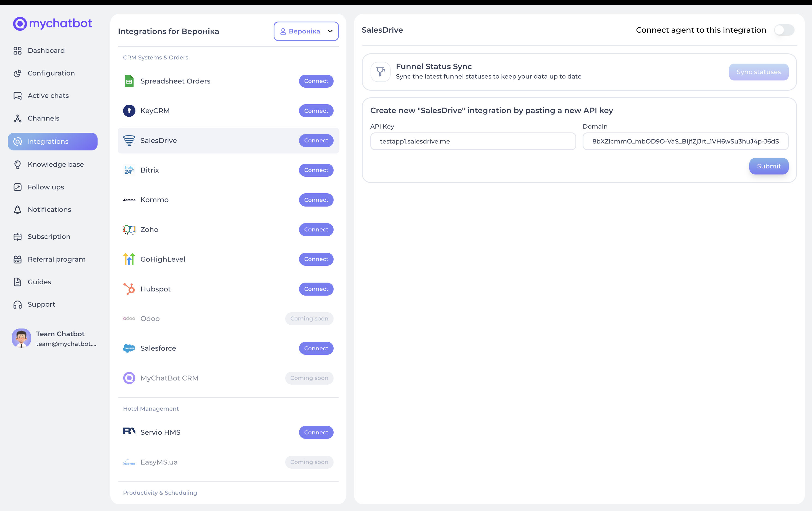Click the Support headphones icon
This screenshot has width=812, height=511.
(17, 304)
